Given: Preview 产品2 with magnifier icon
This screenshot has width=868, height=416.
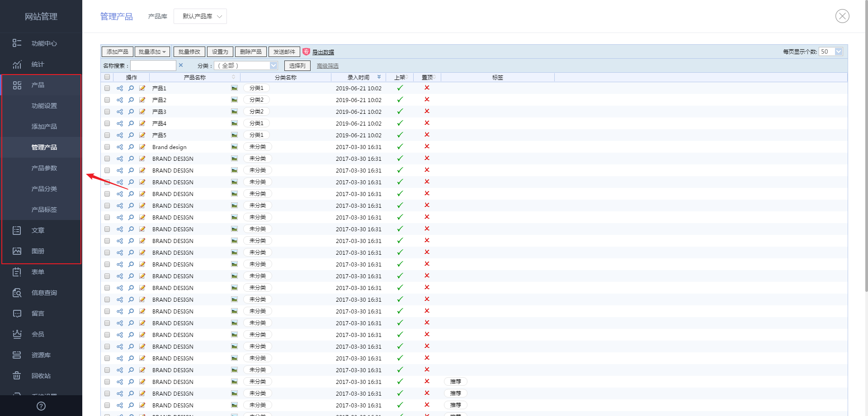Looking at the screenshot, I should point(131,100).
